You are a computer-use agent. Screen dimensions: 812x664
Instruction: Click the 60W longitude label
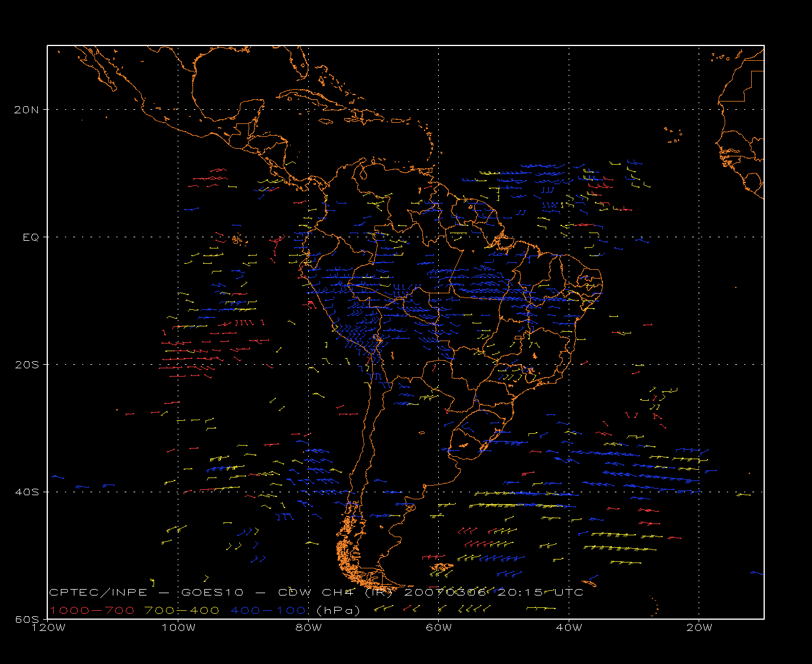pyautogui.click(x=438, y=627)
